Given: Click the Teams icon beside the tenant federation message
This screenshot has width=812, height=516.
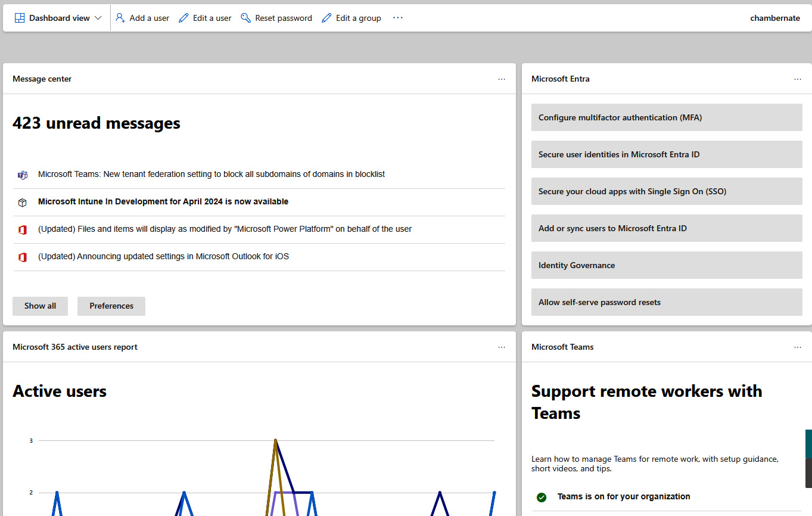Looking at the screenshot, I should [x=23, y=175].
